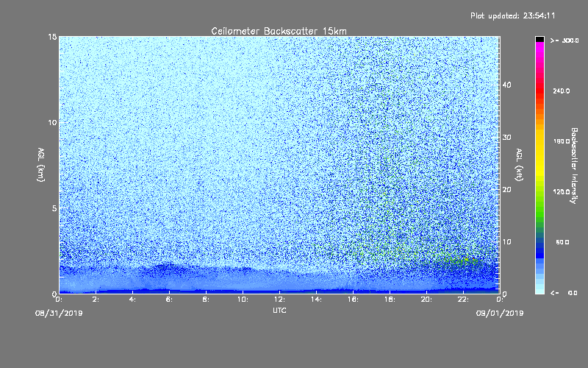Screen dimensions: 588x368
Task: Click the 22: hour tick on UTC axis
Action: pyautogui.click(x=463, y=300)
